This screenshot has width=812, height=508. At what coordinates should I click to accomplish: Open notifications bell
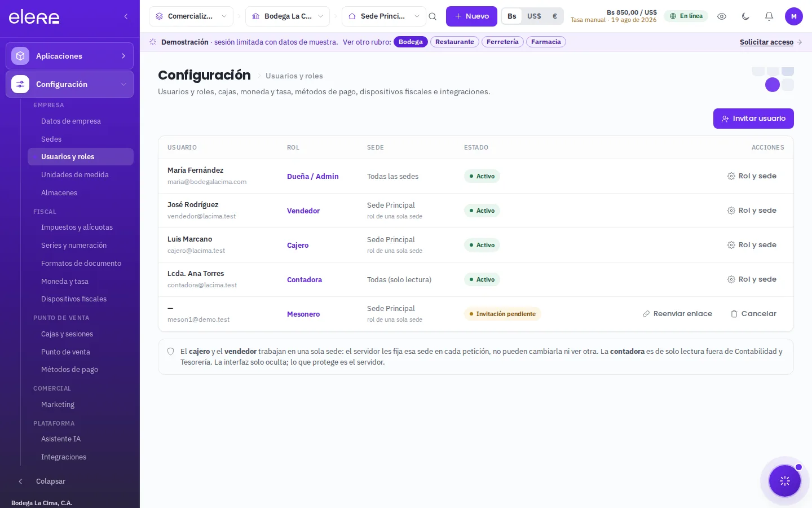(x=769, y=16)
